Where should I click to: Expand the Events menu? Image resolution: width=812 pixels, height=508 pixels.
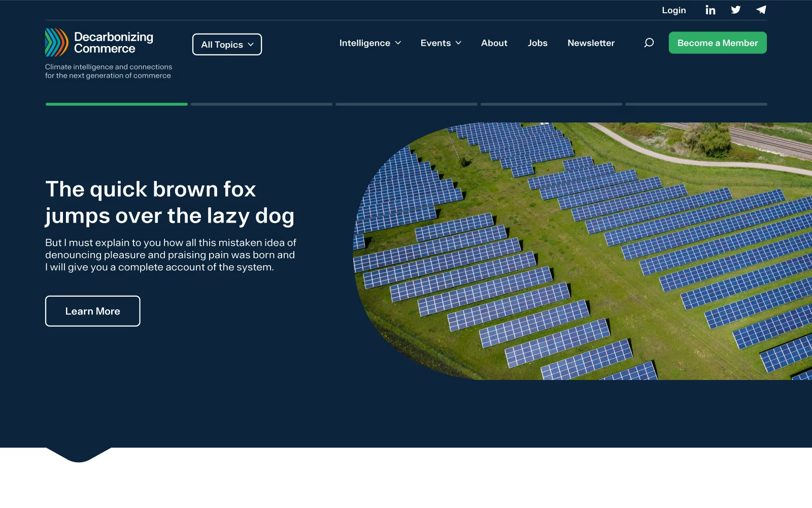441,43
